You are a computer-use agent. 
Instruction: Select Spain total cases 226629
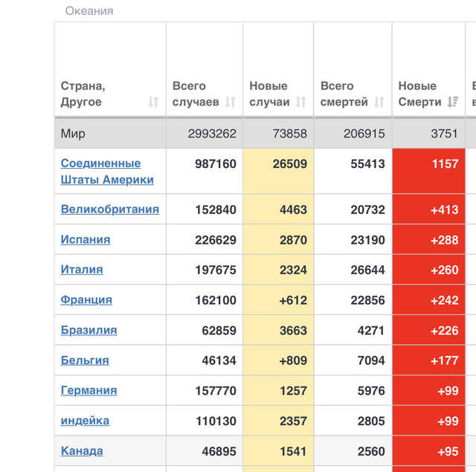[x=216, y=240]
